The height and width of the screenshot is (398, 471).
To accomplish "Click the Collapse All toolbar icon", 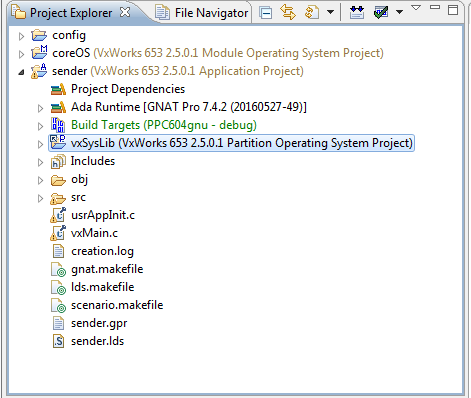I will (x=266, y=13).
